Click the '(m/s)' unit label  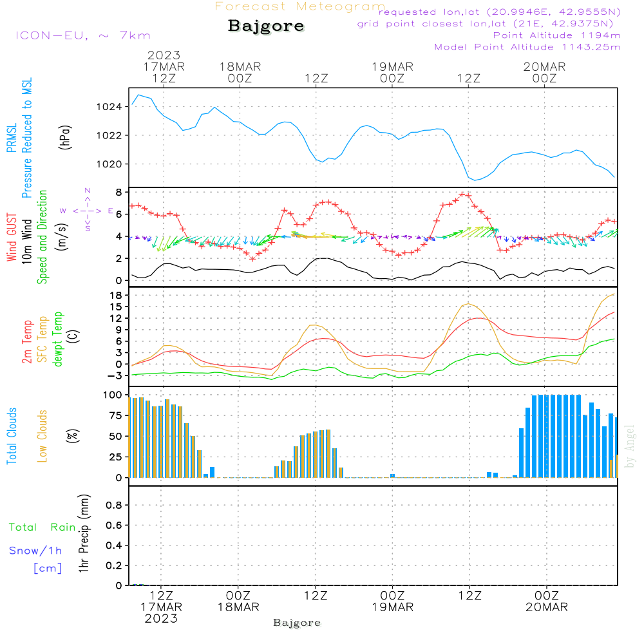[62, 237]
